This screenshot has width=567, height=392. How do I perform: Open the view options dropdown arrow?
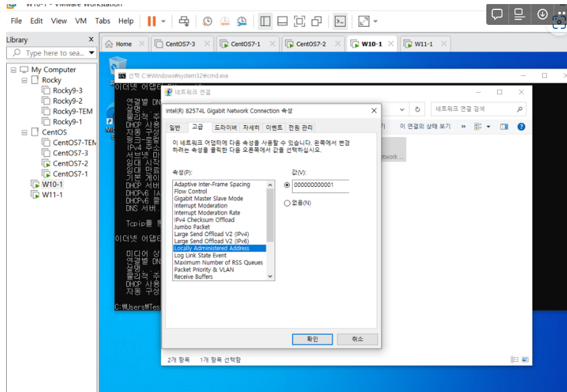pyautogui.click(x=488, y=126)
